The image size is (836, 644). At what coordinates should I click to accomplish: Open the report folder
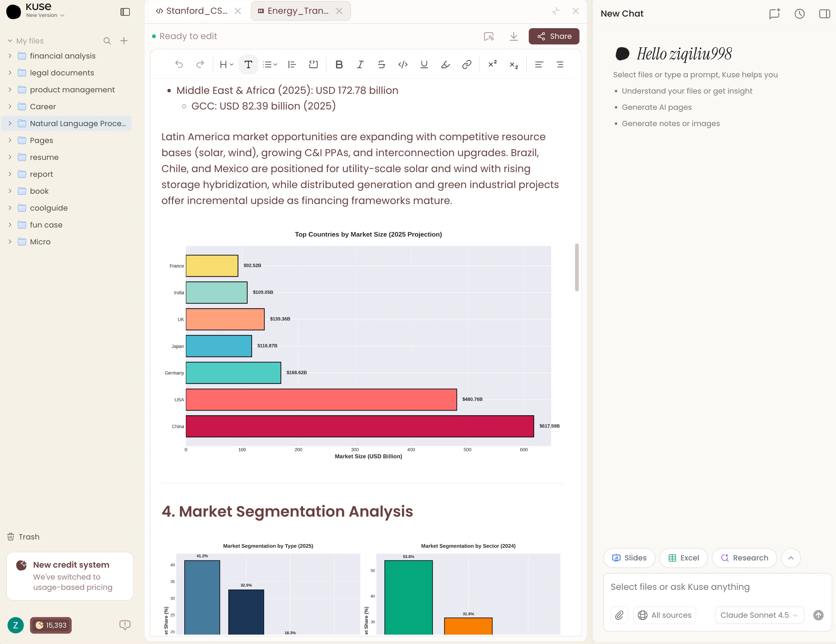[x=66, y=174]
